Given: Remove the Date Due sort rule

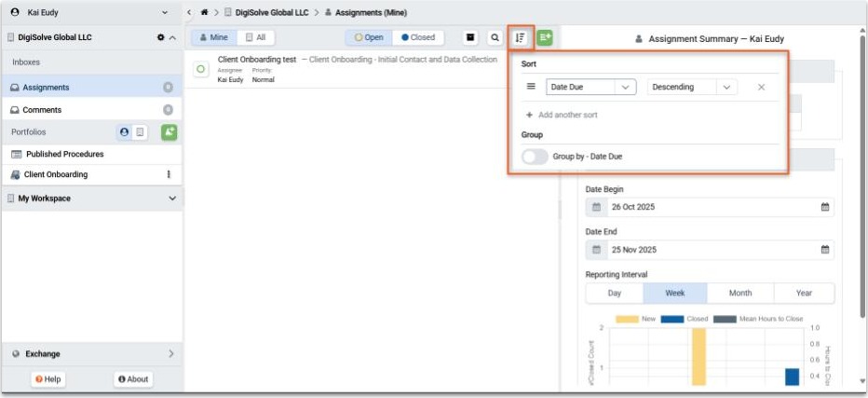Looking at the screenshot, I should tap(761, 87).
